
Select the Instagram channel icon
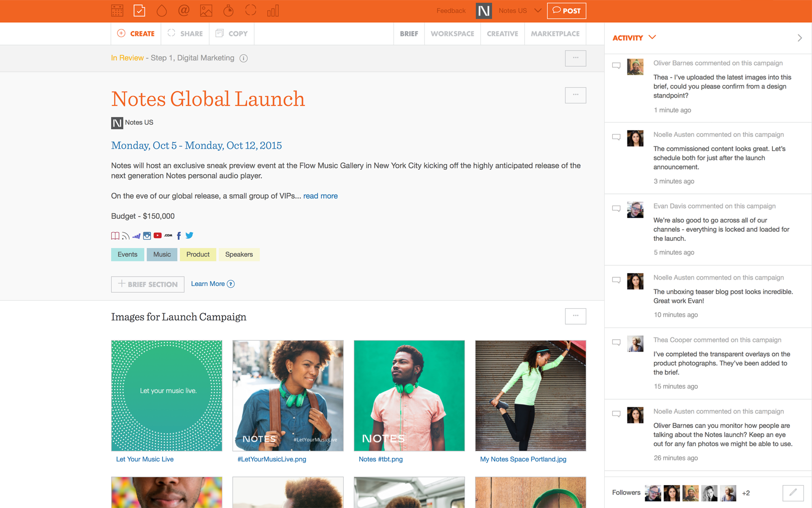pos(147,236)
